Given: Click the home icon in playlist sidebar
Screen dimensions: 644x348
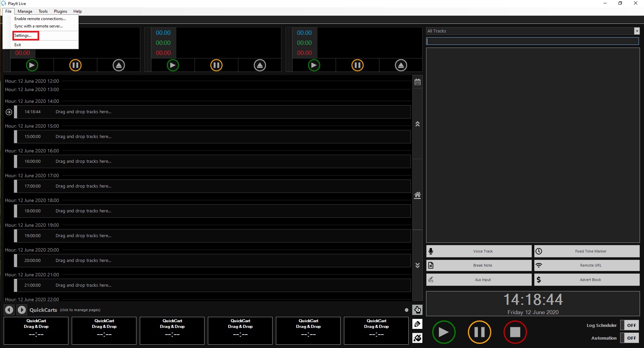Looking at the screenshot, I should (417, 195).
